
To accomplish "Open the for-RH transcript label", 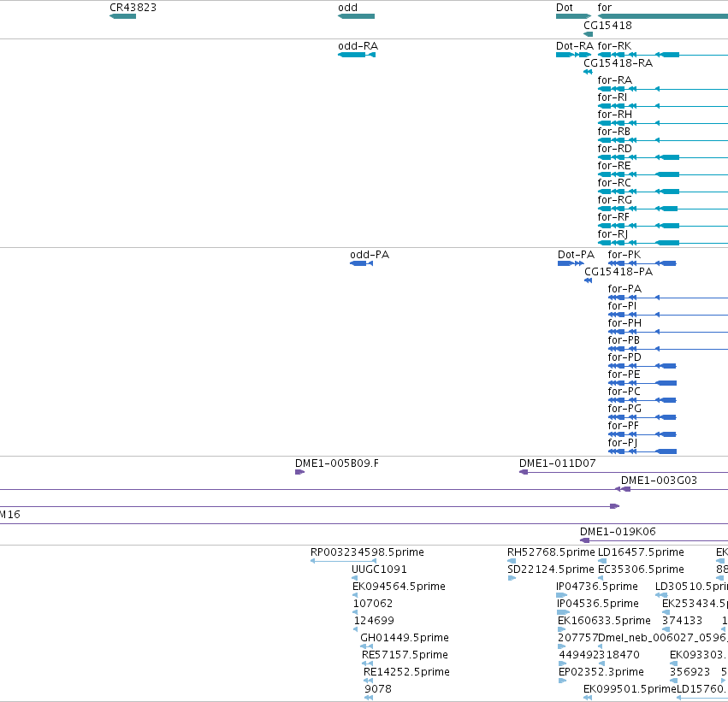I will click(x=615, y=115).
